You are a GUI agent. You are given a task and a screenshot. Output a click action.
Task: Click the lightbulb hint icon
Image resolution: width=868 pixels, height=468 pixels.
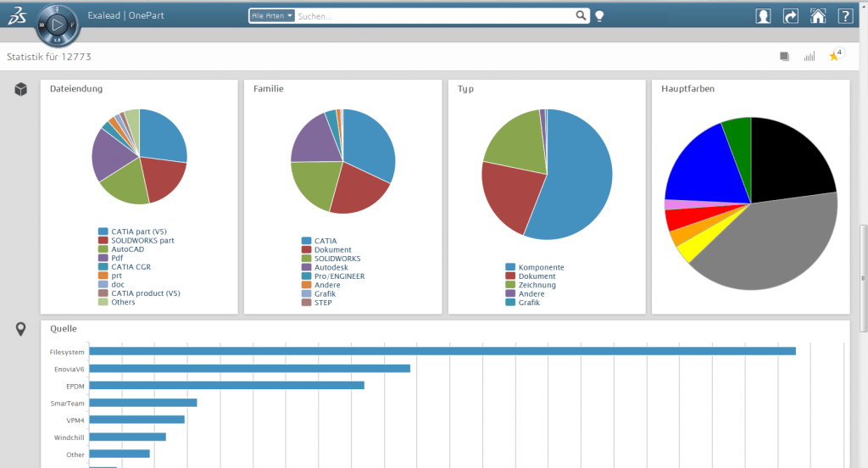tap(599, 16)
